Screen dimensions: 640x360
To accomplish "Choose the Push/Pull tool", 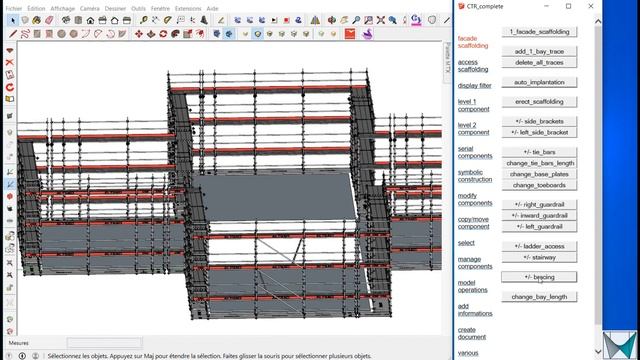I will coord(151,34).
